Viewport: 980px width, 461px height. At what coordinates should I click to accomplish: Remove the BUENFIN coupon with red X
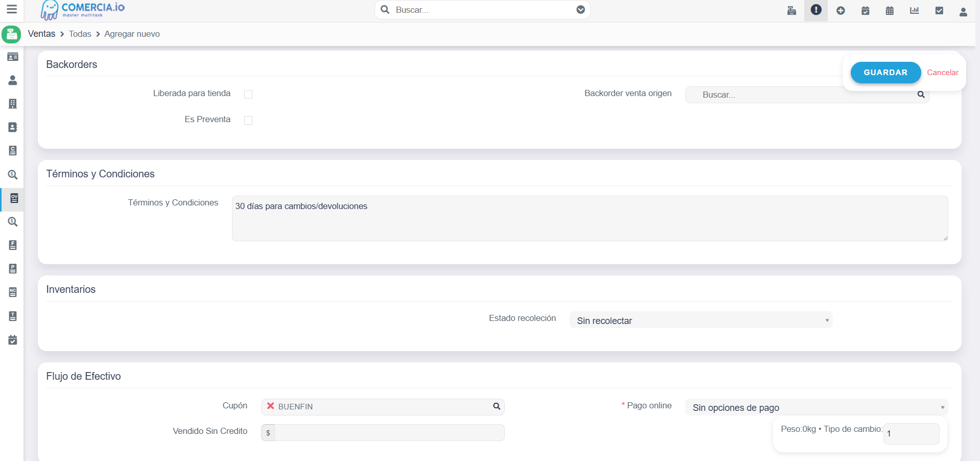270,406
